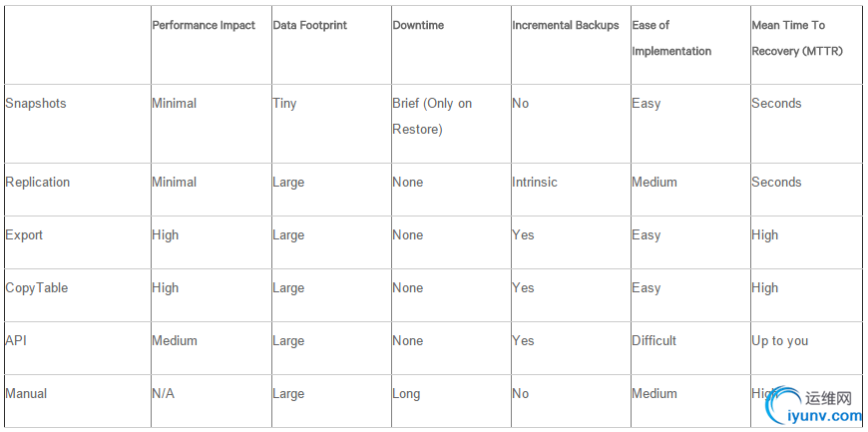Click the Manual row label

pos(26,393)
